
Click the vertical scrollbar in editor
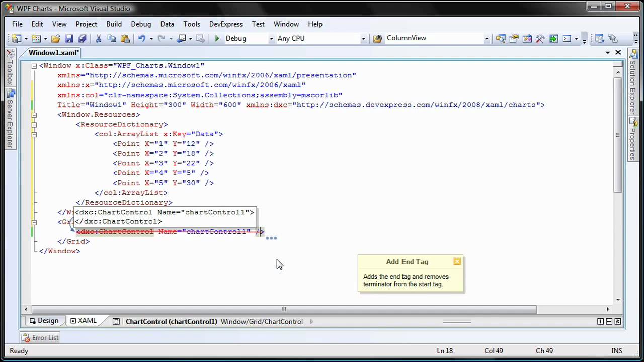click(x=618, y=135)
